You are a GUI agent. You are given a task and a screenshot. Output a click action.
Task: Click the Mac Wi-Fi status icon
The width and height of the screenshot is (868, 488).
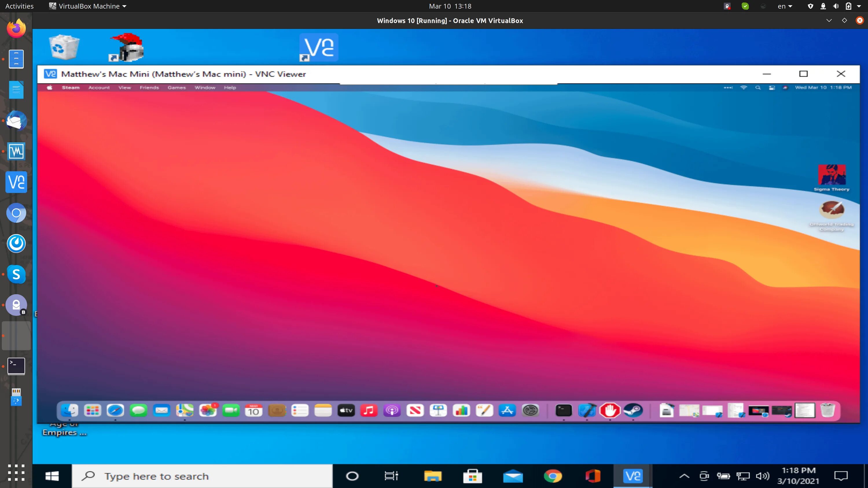[743, 88]
